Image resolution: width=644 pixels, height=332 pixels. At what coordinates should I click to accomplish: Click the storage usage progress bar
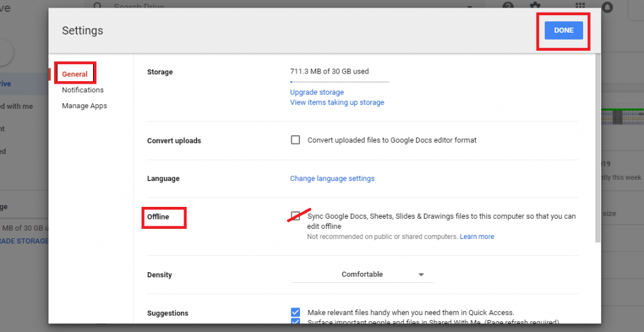(x=339, y=82)
